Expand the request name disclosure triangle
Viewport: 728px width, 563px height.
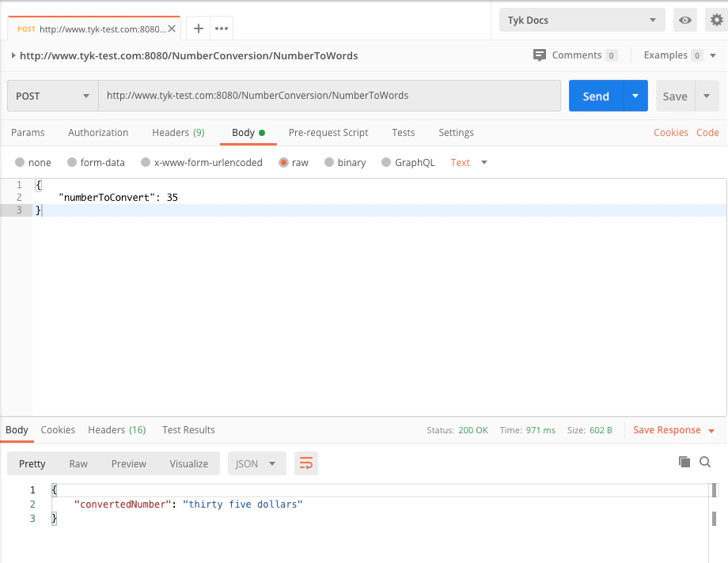click(x=13, y=55)
